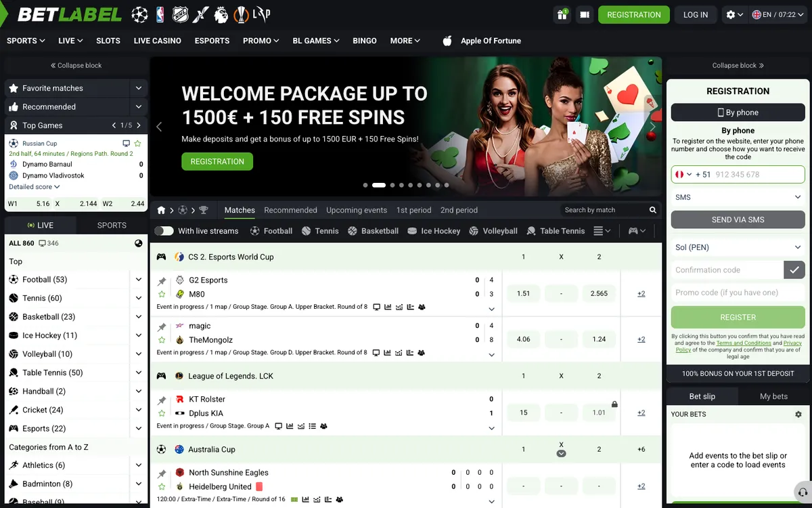This screenshot has width=812, height=508.
Task: Open live stream monitor icon for Russian Cup
Action: (x=126, y=144)
